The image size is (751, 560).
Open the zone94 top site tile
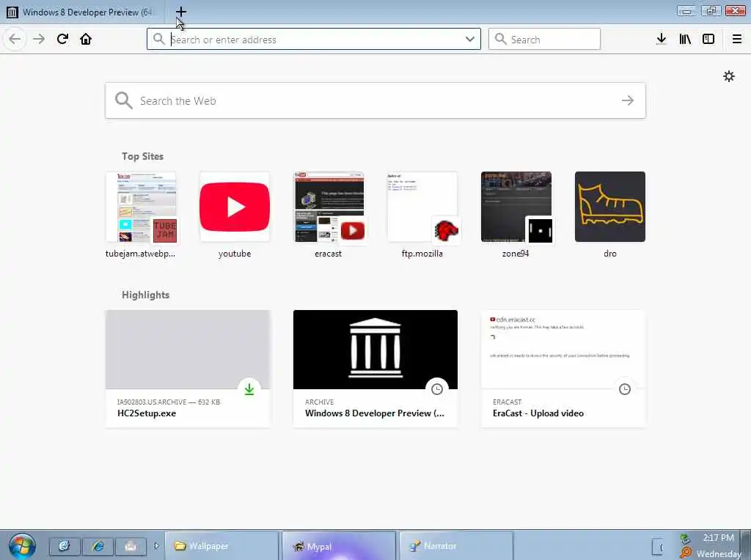[516, 215]
